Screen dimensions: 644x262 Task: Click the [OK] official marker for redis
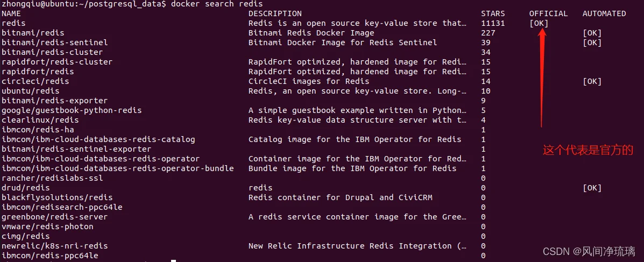(x=539, y=24)
